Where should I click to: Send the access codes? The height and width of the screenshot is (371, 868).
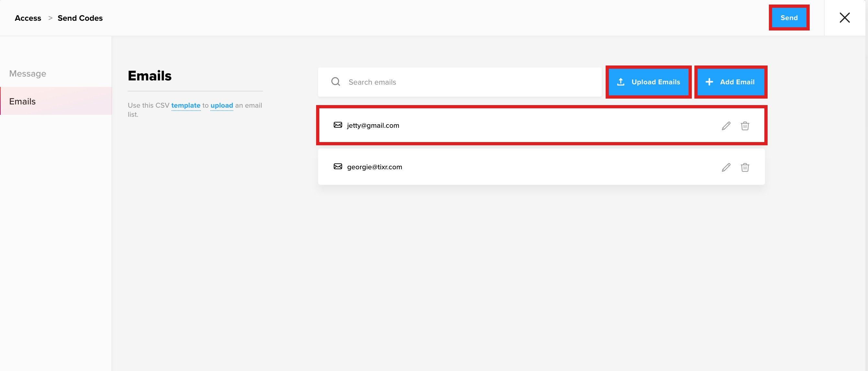click(789, 18)
